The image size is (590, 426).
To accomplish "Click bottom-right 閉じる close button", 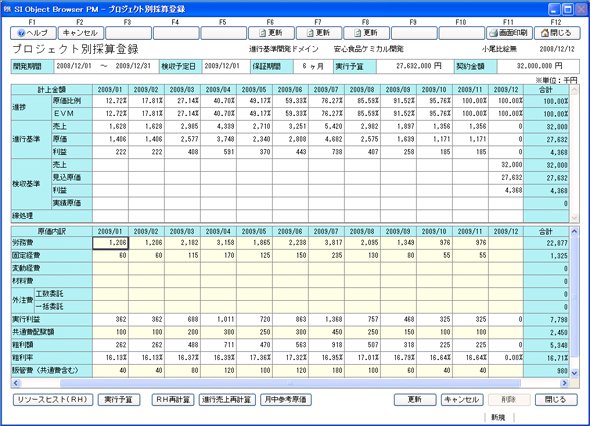I will click(x=556, y=400).
